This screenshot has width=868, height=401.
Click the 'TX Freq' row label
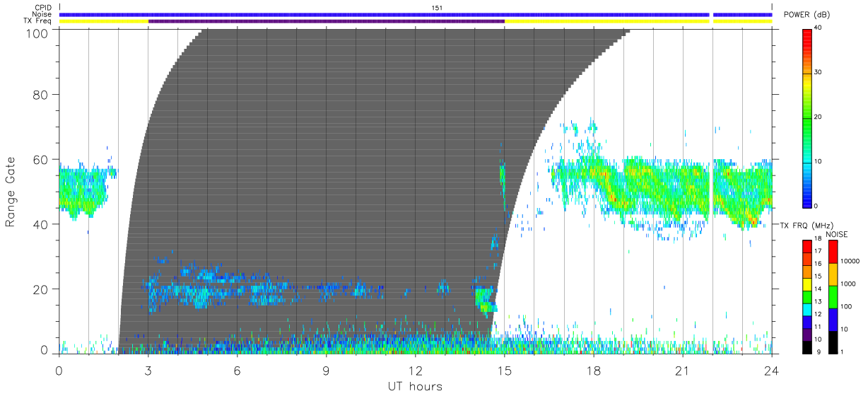[38, 21]
